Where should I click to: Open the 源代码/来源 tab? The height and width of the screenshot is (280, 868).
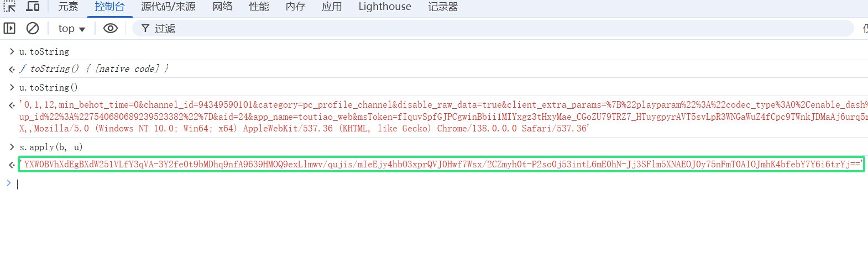click(168, 7)
